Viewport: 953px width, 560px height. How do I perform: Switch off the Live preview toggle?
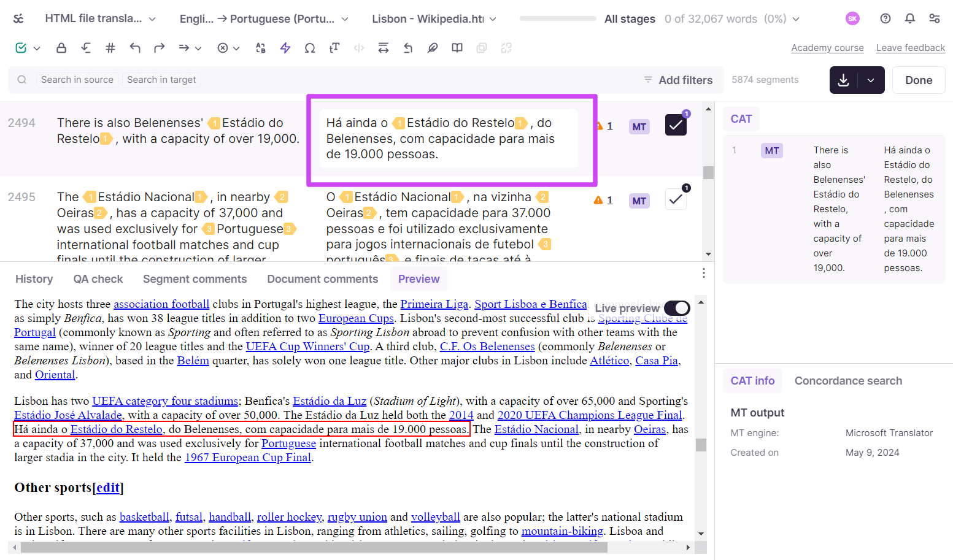pyautogui.click(x=677, y=308)
